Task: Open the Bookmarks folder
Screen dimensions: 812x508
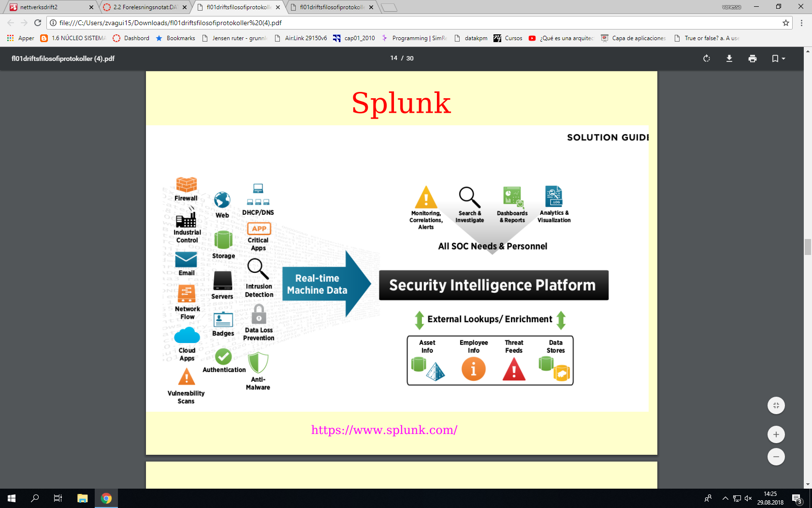Action: (x=175, y=38)
